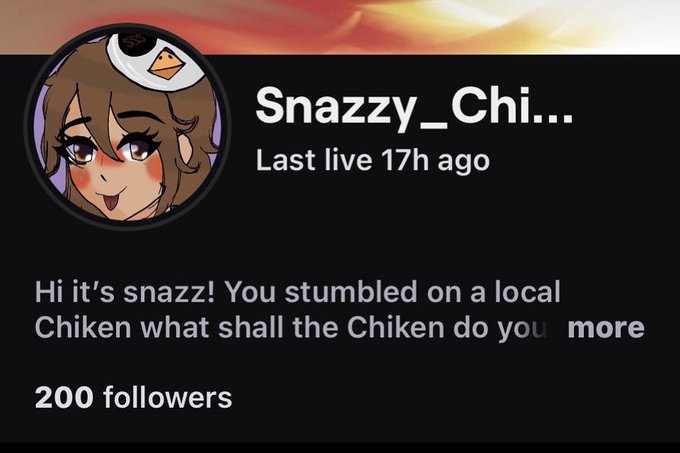680x453 pixels.
Task: Open the Snazzy_Chi profile avatar
Action: click(x=128, y=127)
